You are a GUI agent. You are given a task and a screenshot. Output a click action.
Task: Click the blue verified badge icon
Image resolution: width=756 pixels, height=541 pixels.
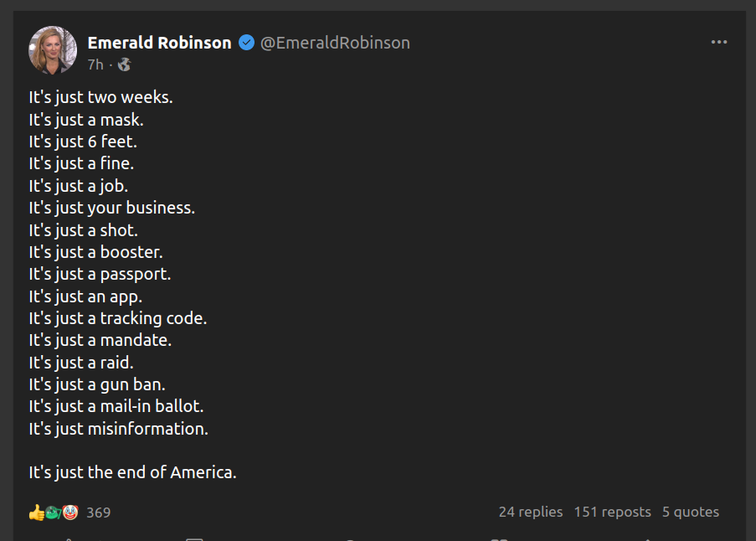[247, 43]
